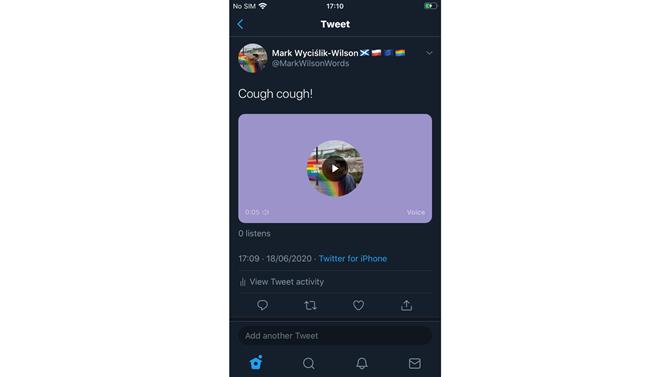Image resolution: width=670 pixels, height=377 pixels.
Task: Open Mark Wyciślik-Wilson's profile avatar
Action: point(253,58)
